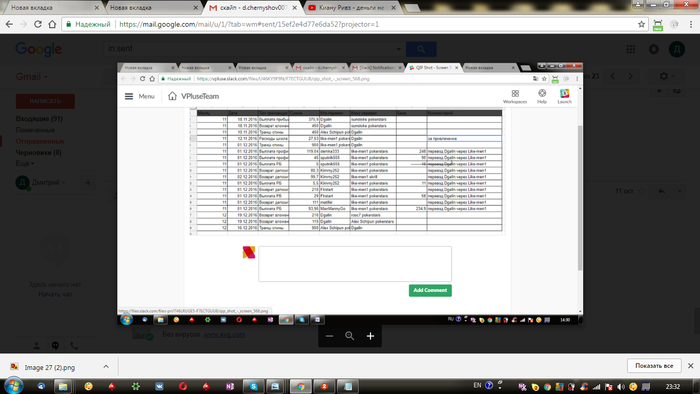The width and height of the screenshot is (700, 394).
Task: Open the volume speaker tray icon
Action: coord(621,386)
